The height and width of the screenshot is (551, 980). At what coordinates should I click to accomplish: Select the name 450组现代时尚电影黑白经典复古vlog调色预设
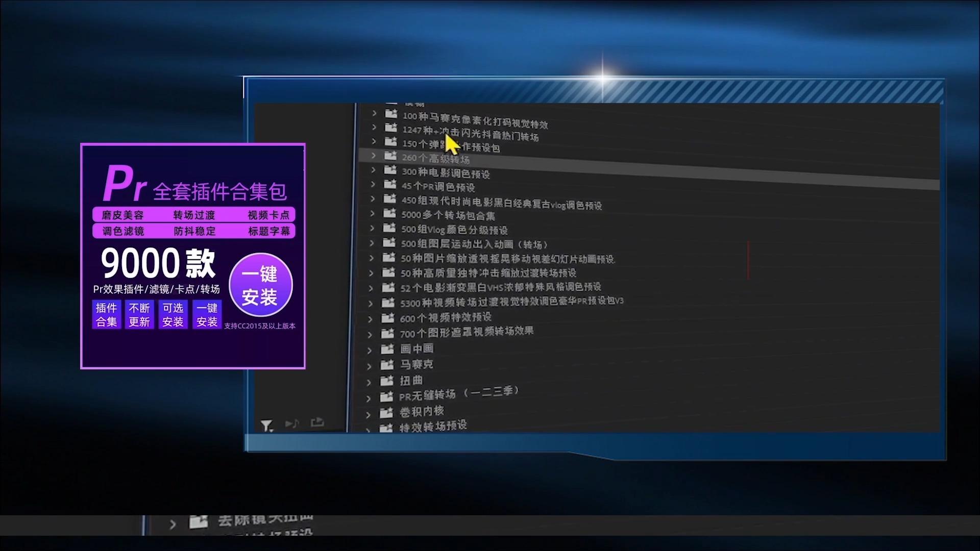[x=501, y=202]
